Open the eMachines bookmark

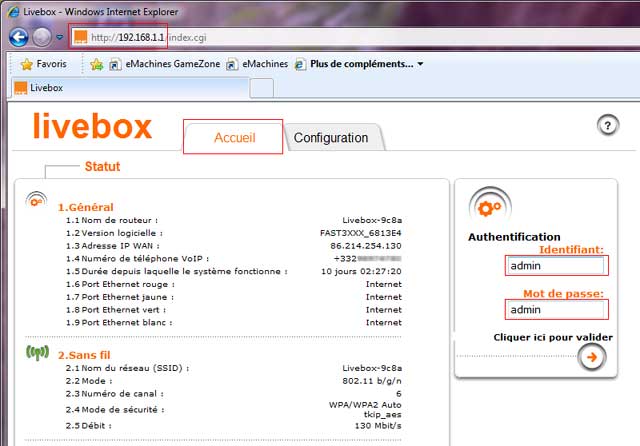coord(257,64)
